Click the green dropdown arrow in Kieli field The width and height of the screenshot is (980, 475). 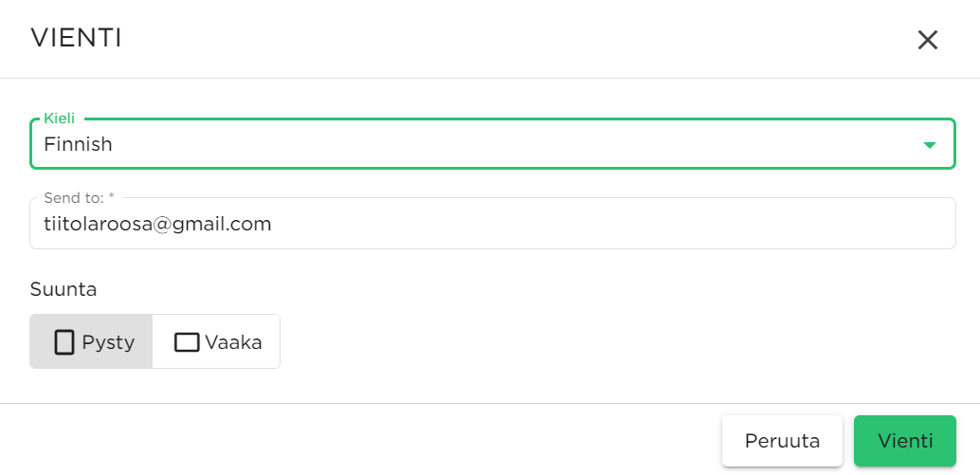tap(930, 145)
